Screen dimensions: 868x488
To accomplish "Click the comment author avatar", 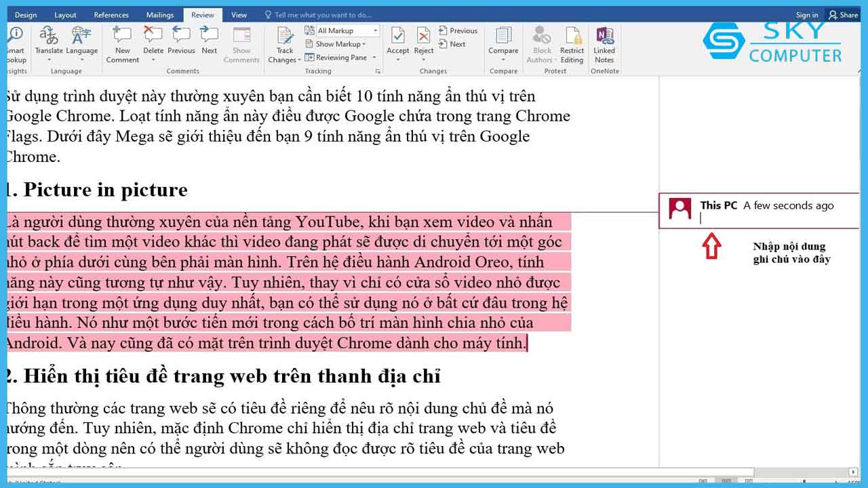I will pos(680,209).
